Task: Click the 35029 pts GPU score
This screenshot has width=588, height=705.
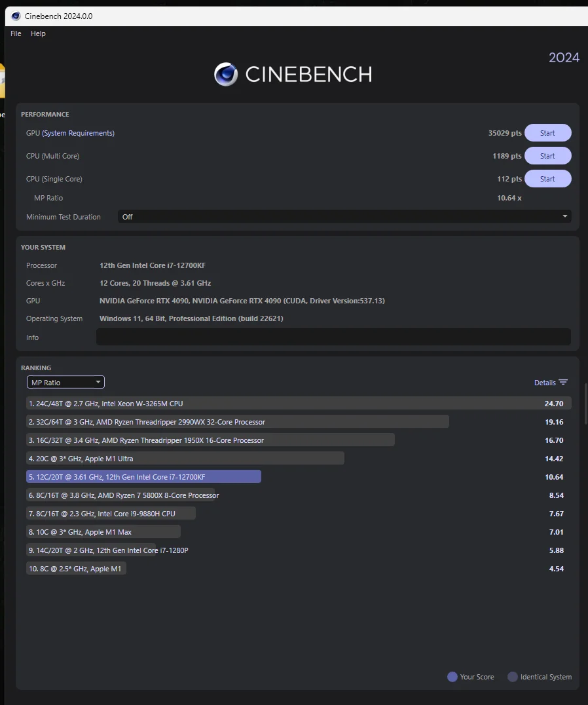Action: [x=505, y=133]
